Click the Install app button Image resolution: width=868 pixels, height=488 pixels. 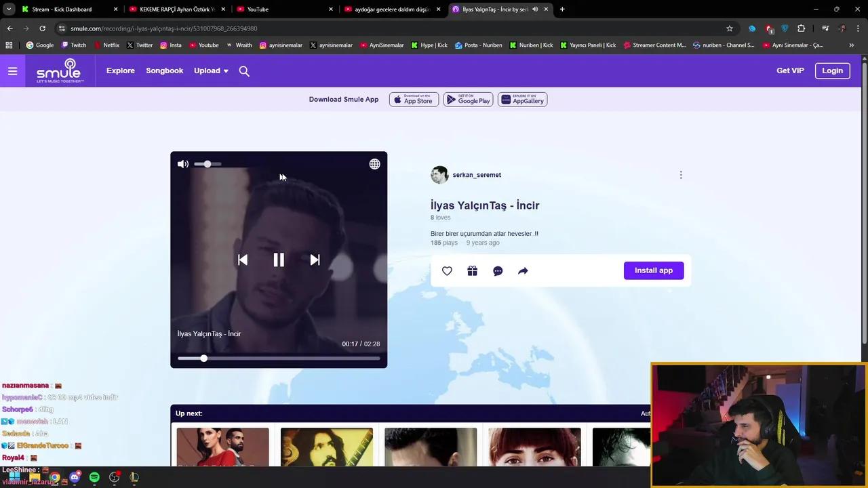coord(654,270)
